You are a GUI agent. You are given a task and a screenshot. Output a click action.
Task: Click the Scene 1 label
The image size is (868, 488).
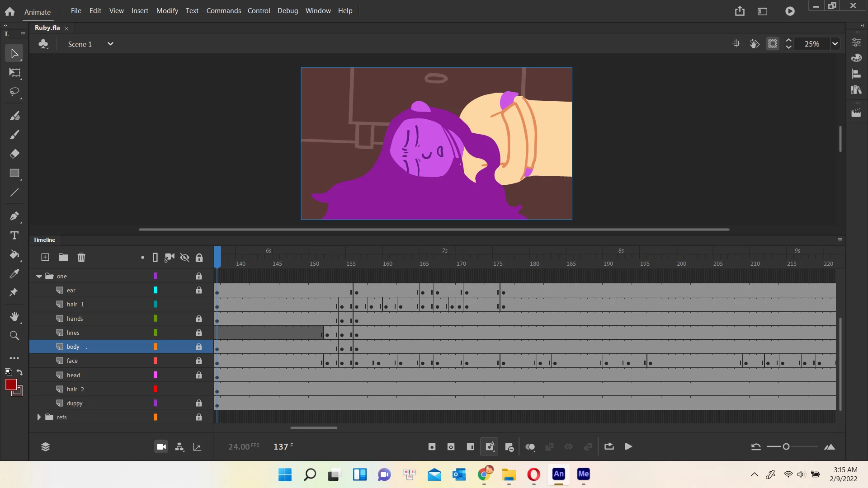click(x=80, y=44)
